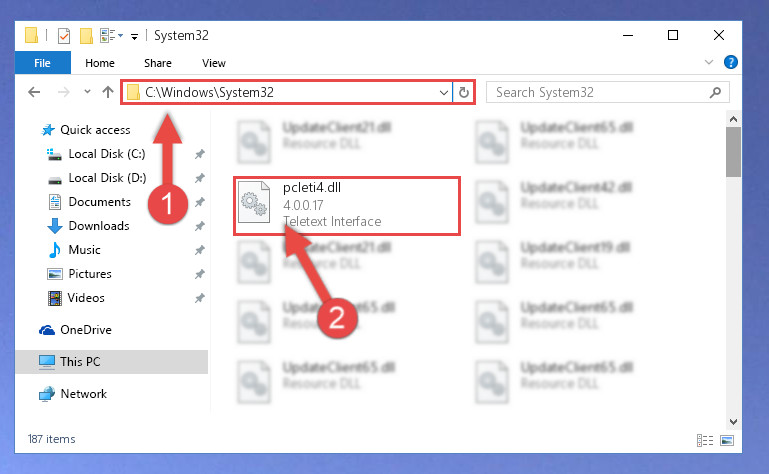Unpin Downloads using its pin icon
This screenshot has width=769, height=474.
tap(199, 226)
